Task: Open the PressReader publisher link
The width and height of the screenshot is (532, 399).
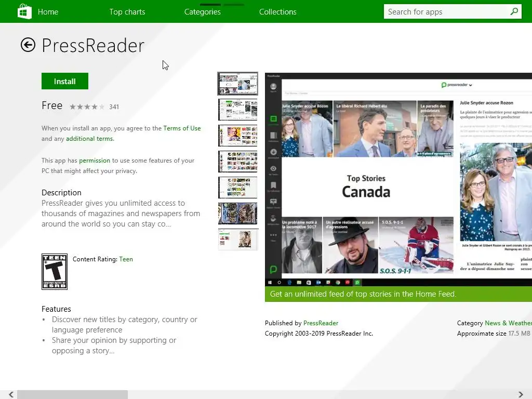Action: pyautogui.click(x=321, y=323)
